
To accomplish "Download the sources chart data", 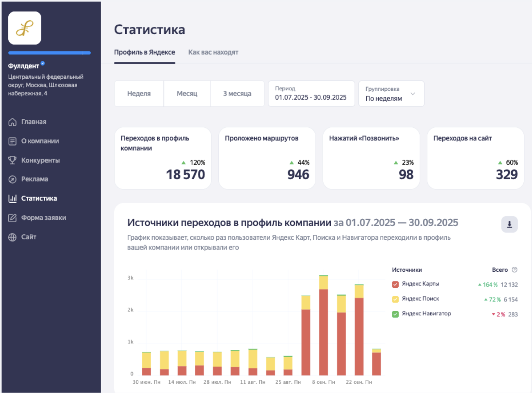I will pos(509,224).
